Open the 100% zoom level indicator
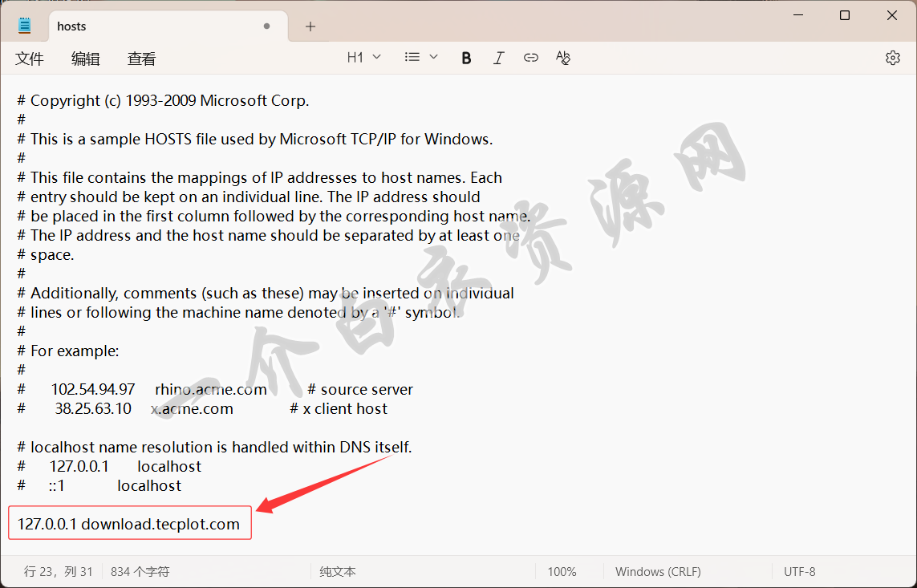The image size is (917, 588). 562,572
